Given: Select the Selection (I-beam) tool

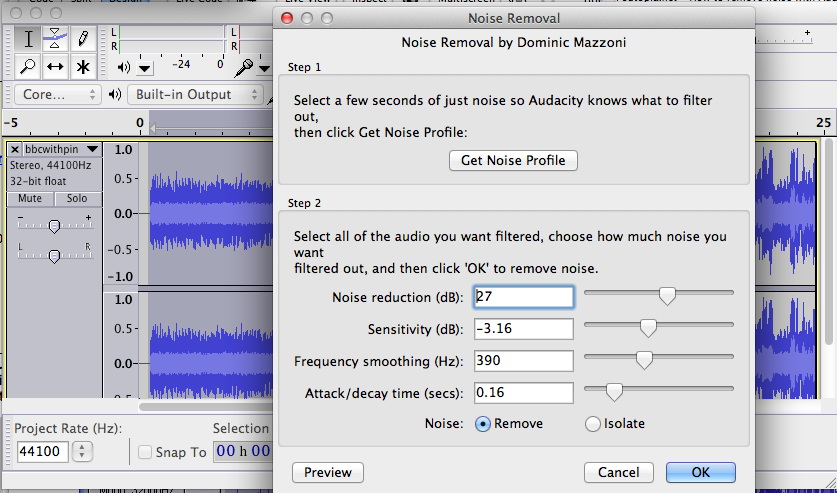Looking at the screenshot, I should click(x=28, y=39).
